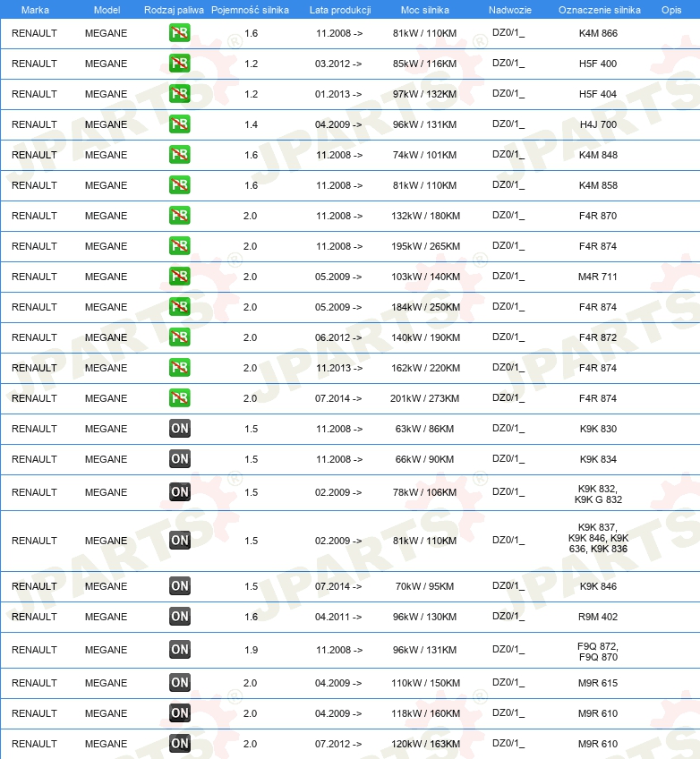This screenshot has height=759, width=700.
Task: Select engine code K4M 866
Action: 598,33
